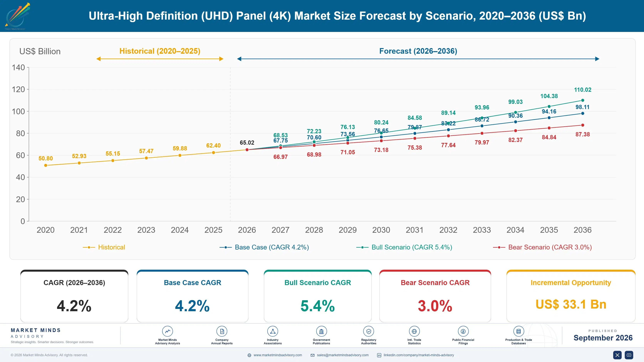Click the email envelope icon
The height and width of the screenshot is (362, 644).
point(313,355)
